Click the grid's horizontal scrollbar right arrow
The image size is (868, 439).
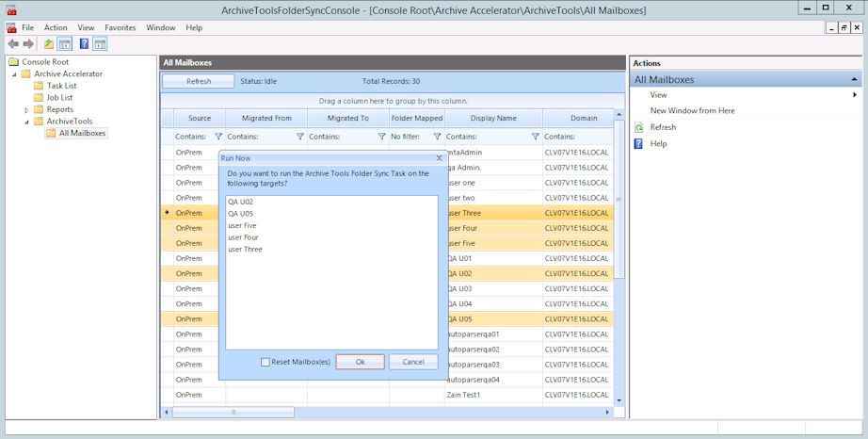[x=607, y=413]
